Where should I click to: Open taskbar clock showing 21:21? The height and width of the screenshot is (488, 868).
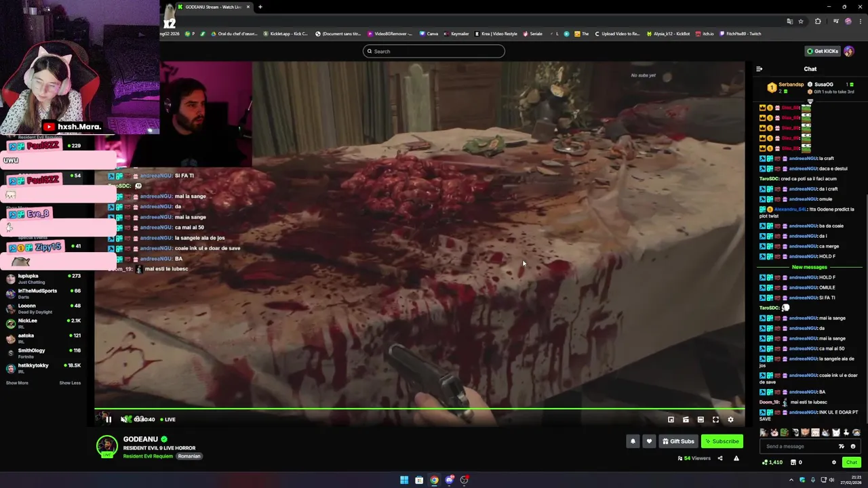851,480
